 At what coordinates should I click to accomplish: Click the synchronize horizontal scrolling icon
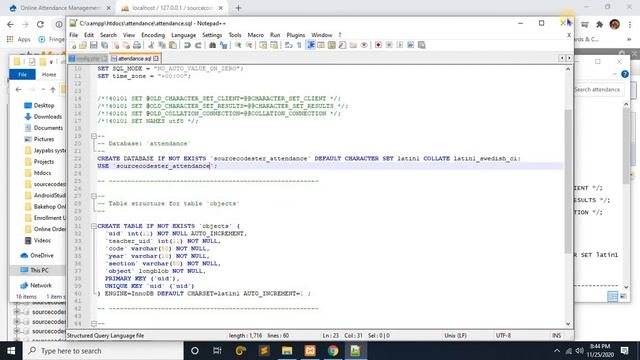point(274,45)
